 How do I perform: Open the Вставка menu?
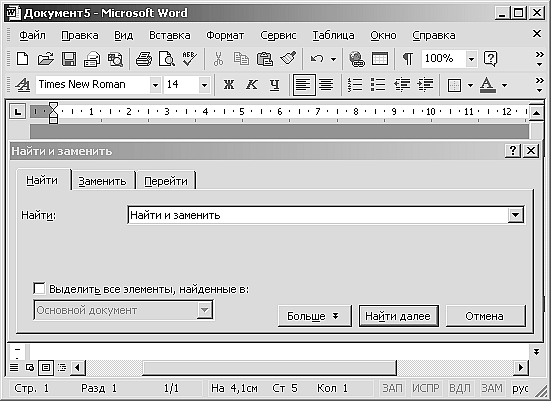pyautogui.click(x=170, y=35)
